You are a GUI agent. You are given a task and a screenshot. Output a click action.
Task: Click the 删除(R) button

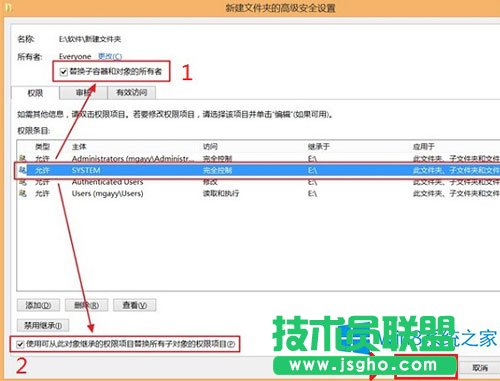click(86, 305)
